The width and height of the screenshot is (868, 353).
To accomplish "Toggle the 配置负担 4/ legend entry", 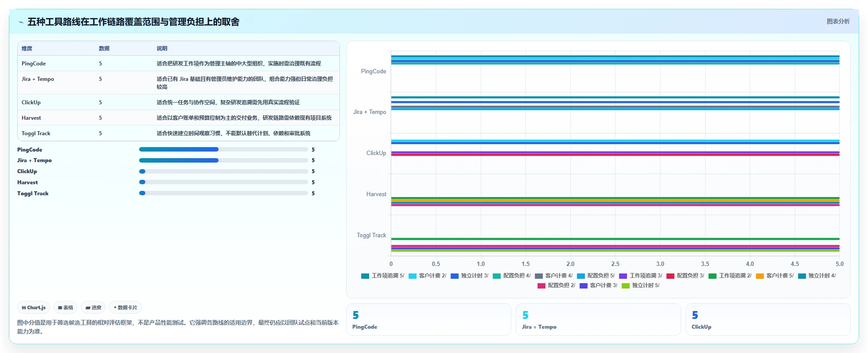I will coord(512,276).
